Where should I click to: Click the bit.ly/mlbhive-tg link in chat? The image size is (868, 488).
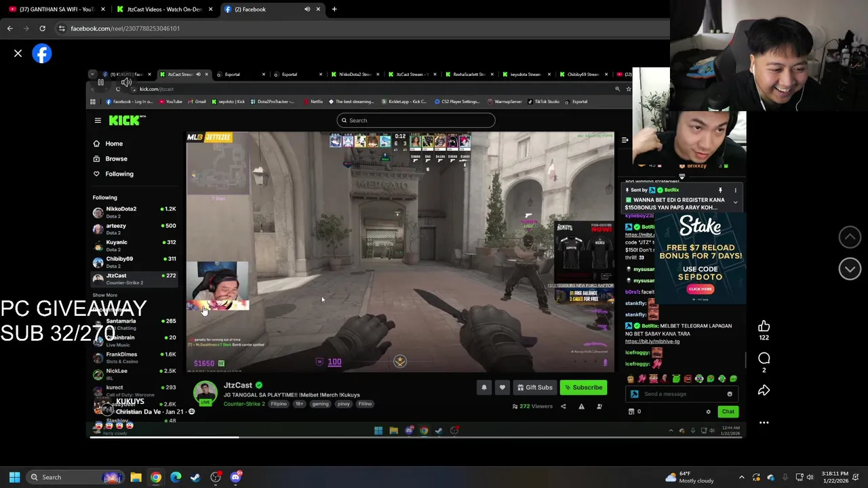pyautogui.click(x=652, y=342)
